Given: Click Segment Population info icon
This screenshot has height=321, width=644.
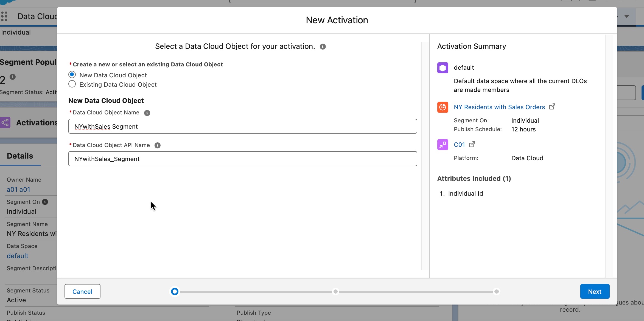Looking at the screenshot, I should pos(13,77).
